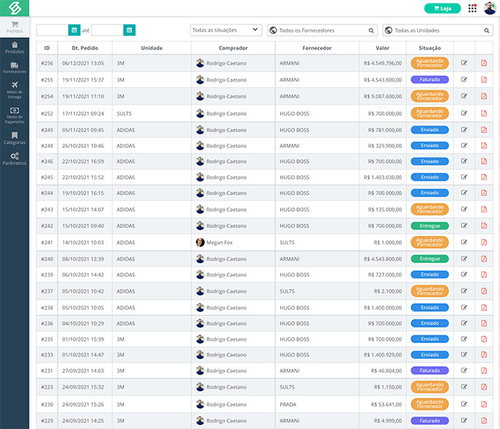This screenshot has height=429, width=500.
Task: Click the Situação column header
Action: (430, 48)
